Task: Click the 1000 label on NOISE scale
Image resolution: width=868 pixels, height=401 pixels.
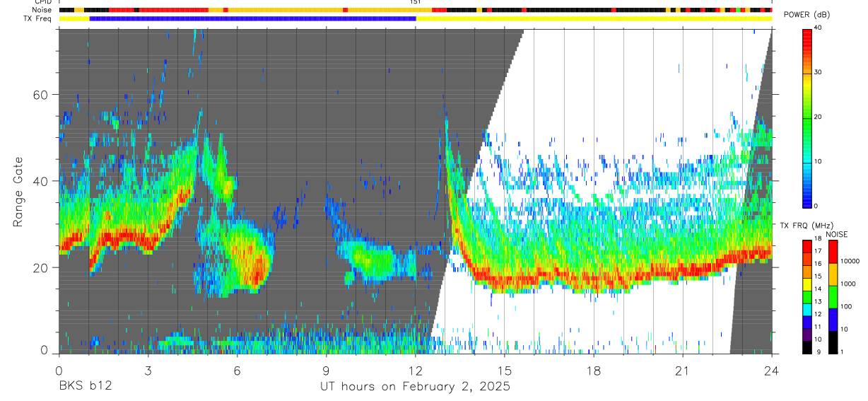Action: [848, 284]
